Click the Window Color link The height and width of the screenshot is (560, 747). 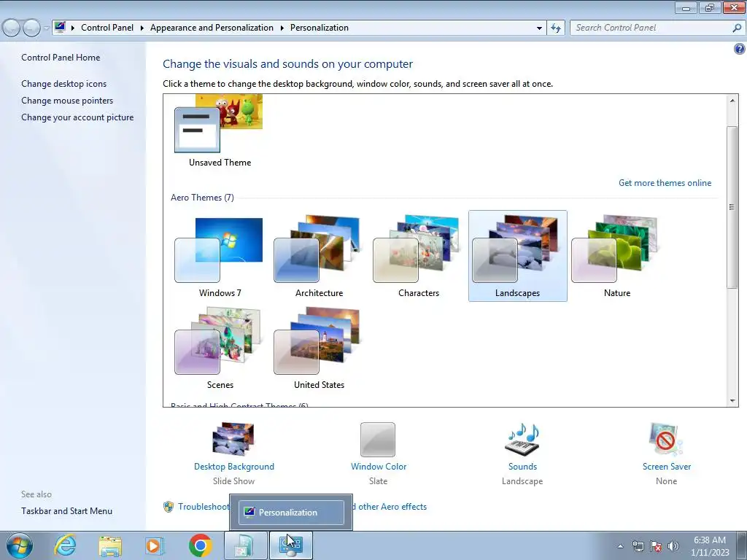click(x=379, y=467)
